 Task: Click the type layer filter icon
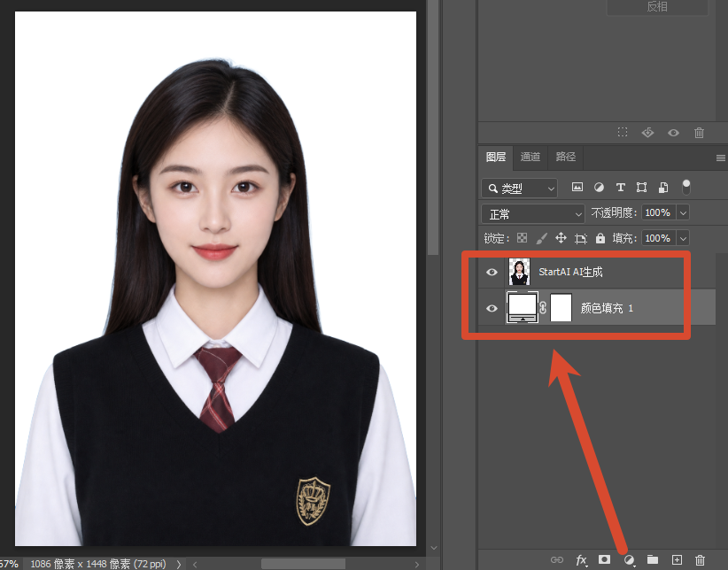pos(620,187)
